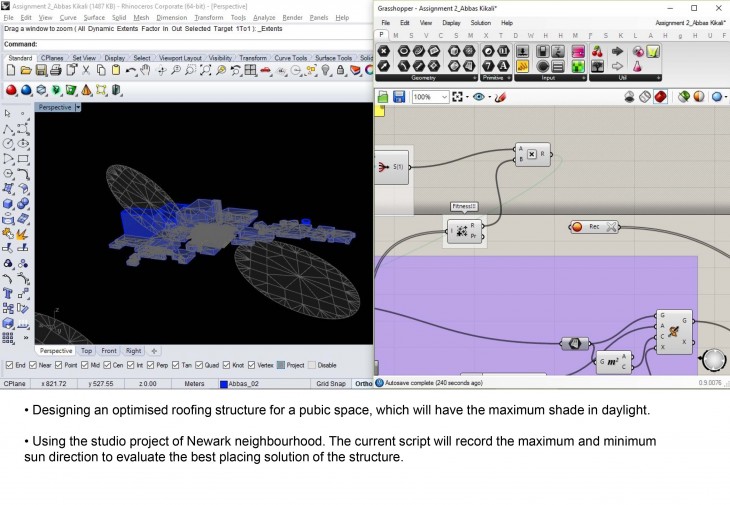Click the Rec data recorder component

(593, 227)
